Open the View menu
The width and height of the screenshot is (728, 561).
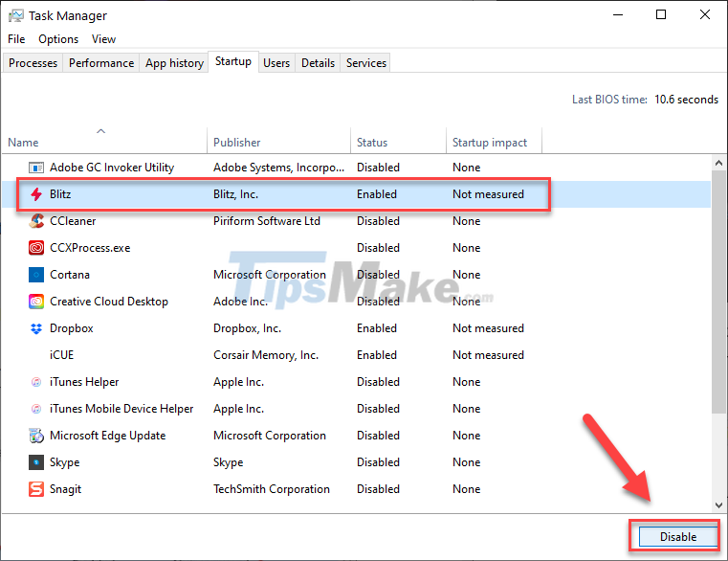(x=103, y=39)
